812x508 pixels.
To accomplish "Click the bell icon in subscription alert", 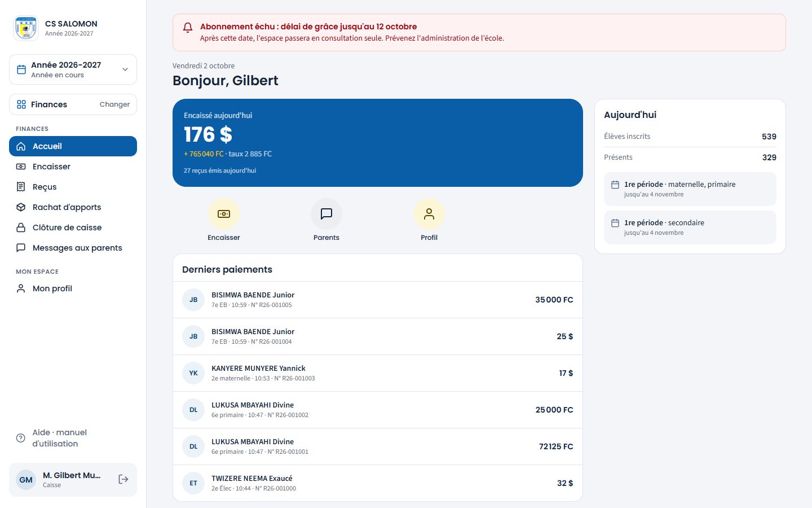I will point(188,27).
